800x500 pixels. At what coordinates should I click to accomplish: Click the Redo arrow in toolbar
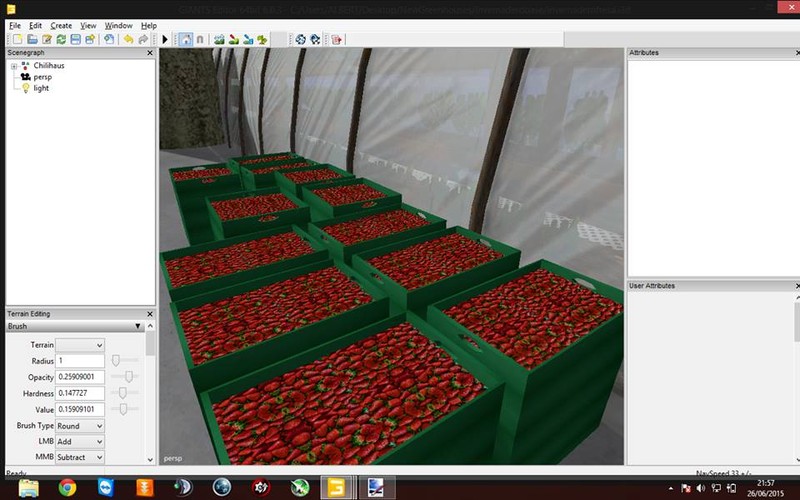tap(143, 39)
